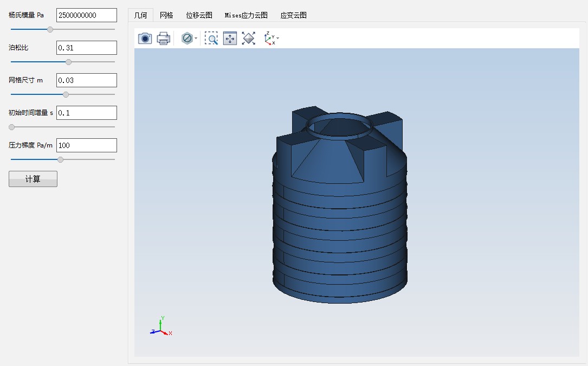Click the 压力梯度 Pa/m label
The height and width of the screenshot is (366, 588).
click(30, 145)
